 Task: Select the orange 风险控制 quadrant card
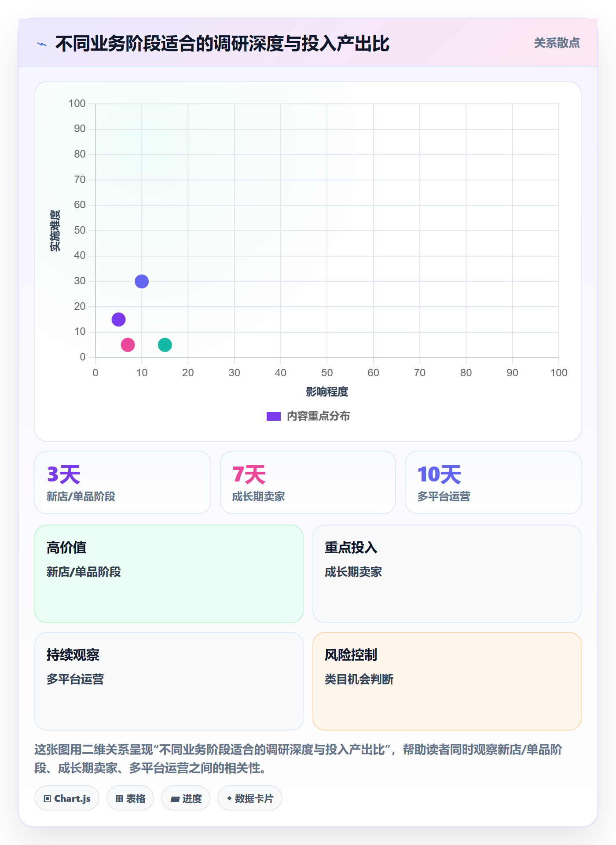[x=447, y=681]
